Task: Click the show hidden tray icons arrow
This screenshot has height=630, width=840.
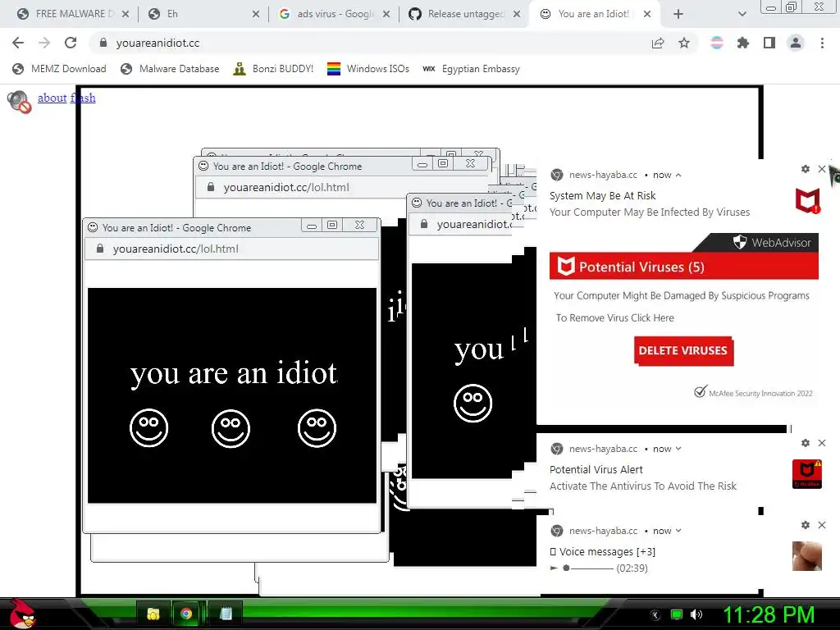Action: coord(655,615)
